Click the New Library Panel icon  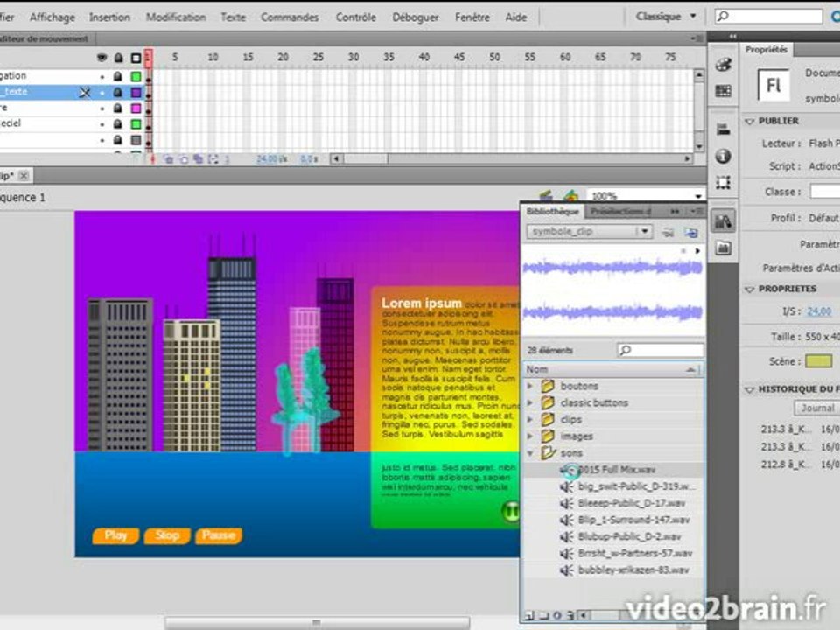coord(691,232)
